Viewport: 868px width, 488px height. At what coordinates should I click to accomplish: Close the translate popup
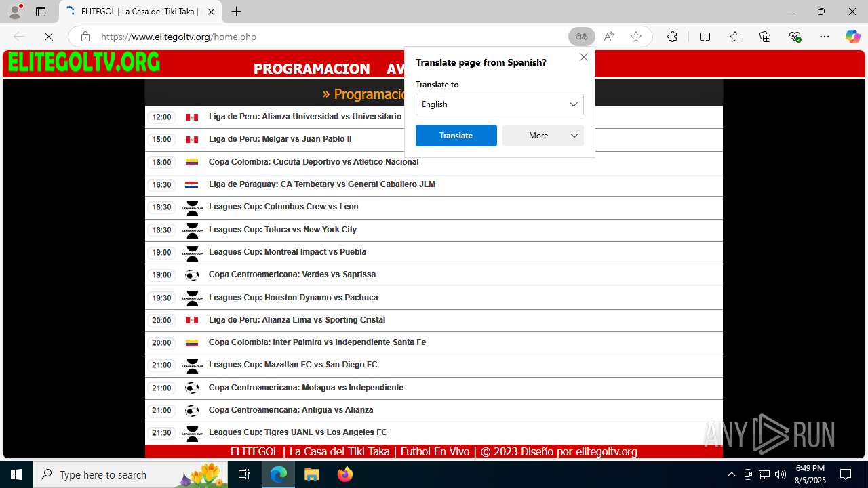point(584,57)
